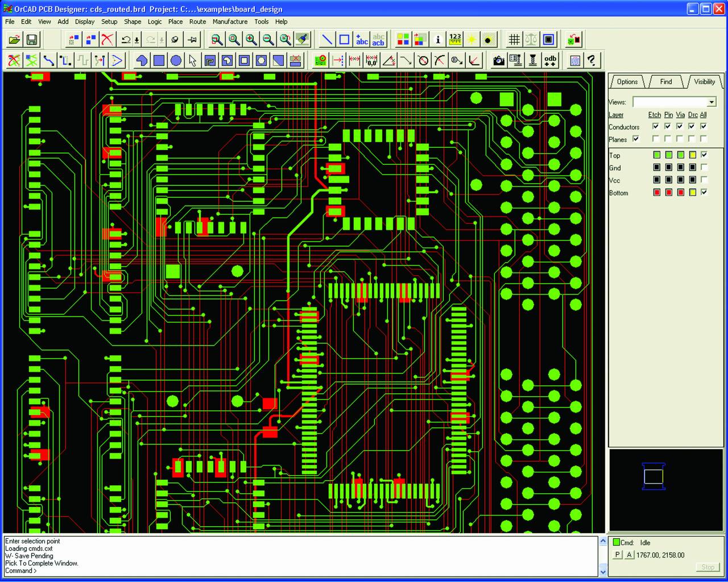The width and height of the screenshot is (728, 582).
Task: Save the board with the floppy icon
Action: coord(32,39)
